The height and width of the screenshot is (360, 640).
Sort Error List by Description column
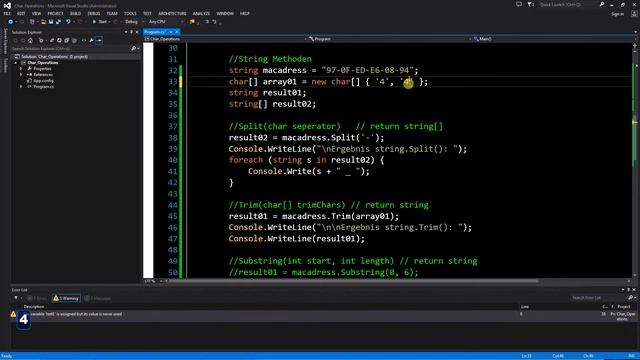click(34, 307)
